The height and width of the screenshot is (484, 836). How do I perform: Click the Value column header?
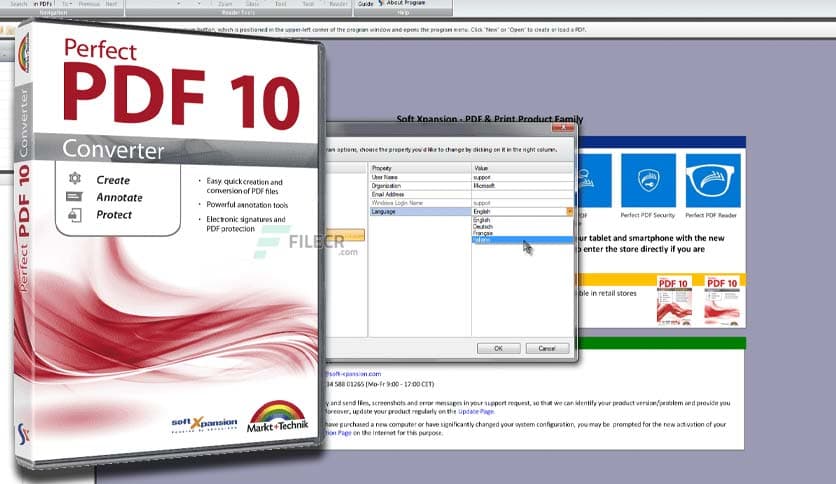pyautogui.click(x=522, y=168)
